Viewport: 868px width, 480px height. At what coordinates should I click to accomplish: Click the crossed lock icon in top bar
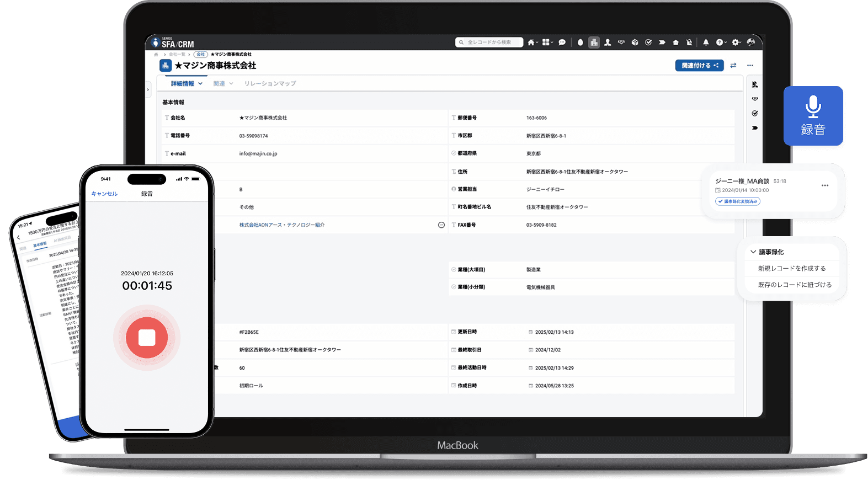click(x=689, y=42)
